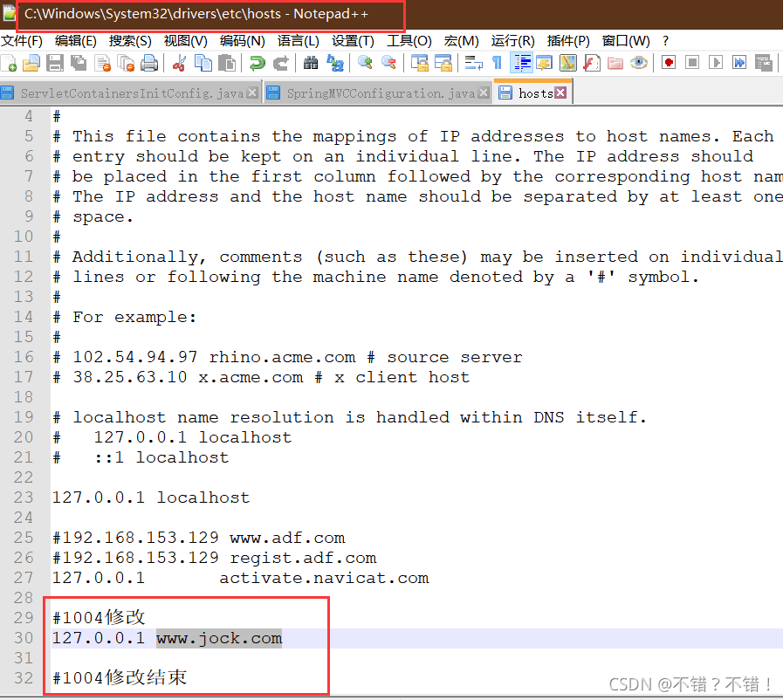Open the 宏(M) menu
The image size is (783, 700).
(462, 41)
